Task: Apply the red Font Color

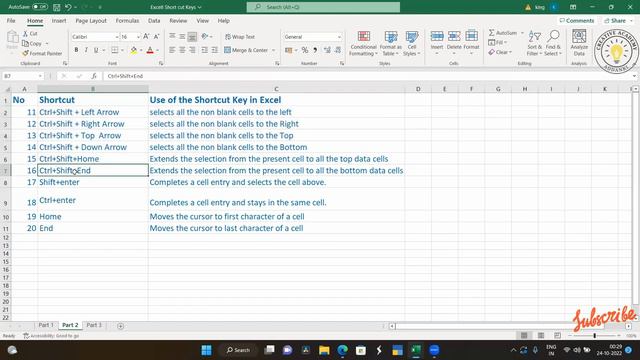Action: (150, 50)
